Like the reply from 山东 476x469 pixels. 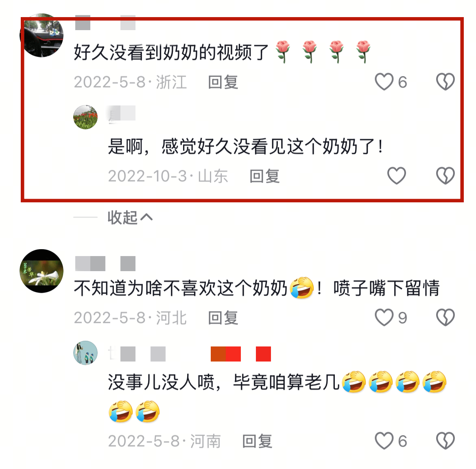point(397,175)
